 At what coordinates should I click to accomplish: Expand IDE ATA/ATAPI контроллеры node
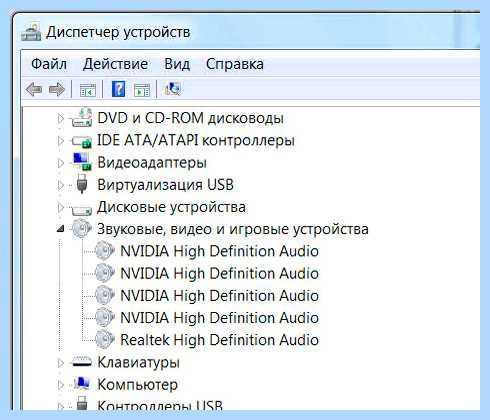61,140
